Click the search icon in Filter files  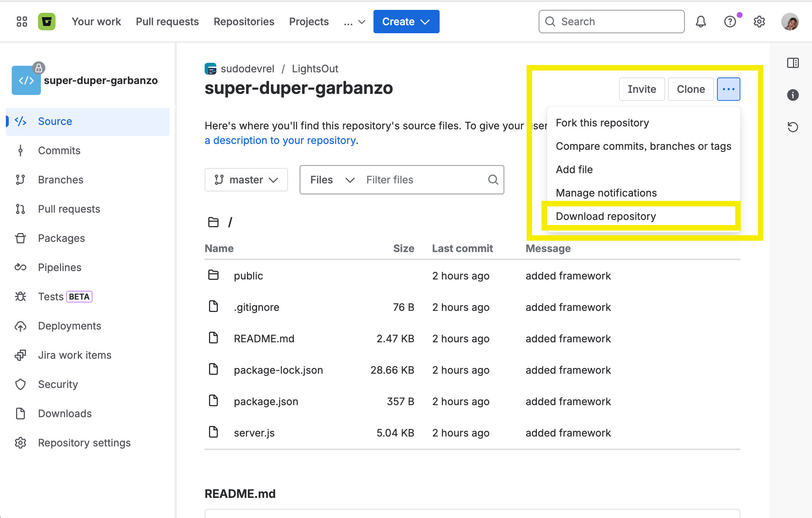(x=493, y=180)
